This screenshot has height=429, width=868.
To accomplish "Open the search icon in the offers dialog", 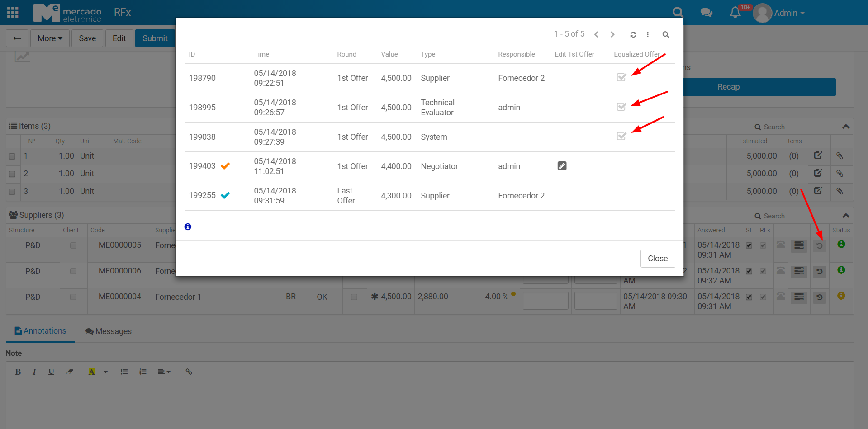I will [x=665, y=35].
